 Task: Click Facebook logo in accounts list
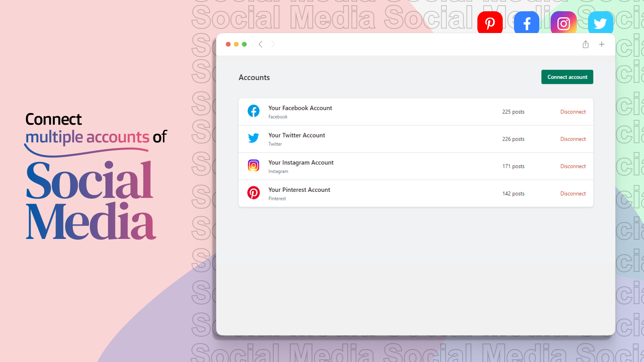coord(254,111)
